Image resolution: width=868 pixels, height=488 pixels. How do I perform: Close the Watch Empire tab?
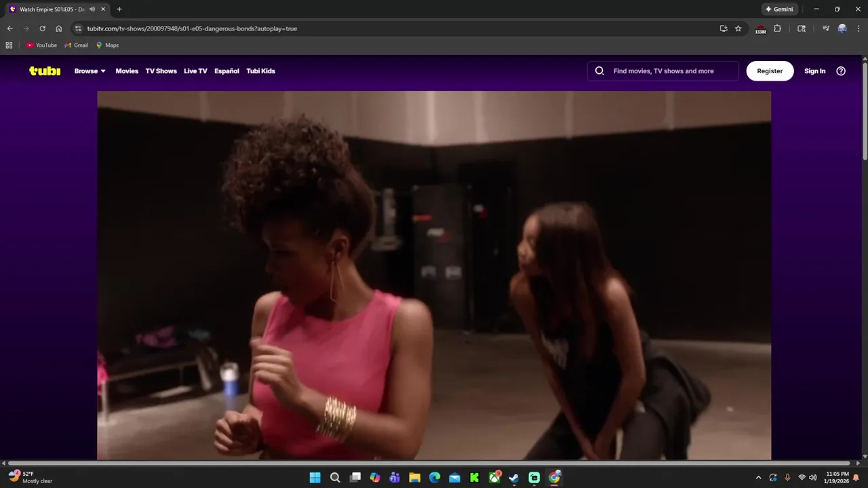(104, 9)
